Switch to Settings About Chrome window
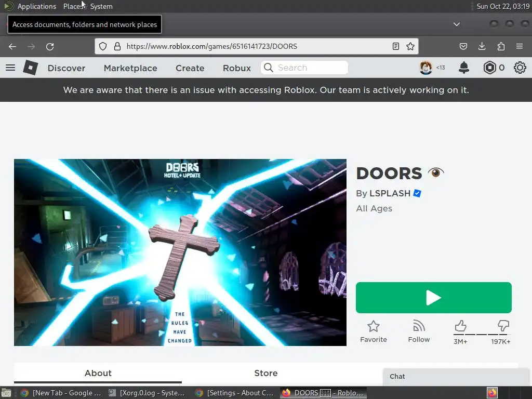Image resolution: width=532 pixels, height=399 pixels. click(x=234, y=393)
